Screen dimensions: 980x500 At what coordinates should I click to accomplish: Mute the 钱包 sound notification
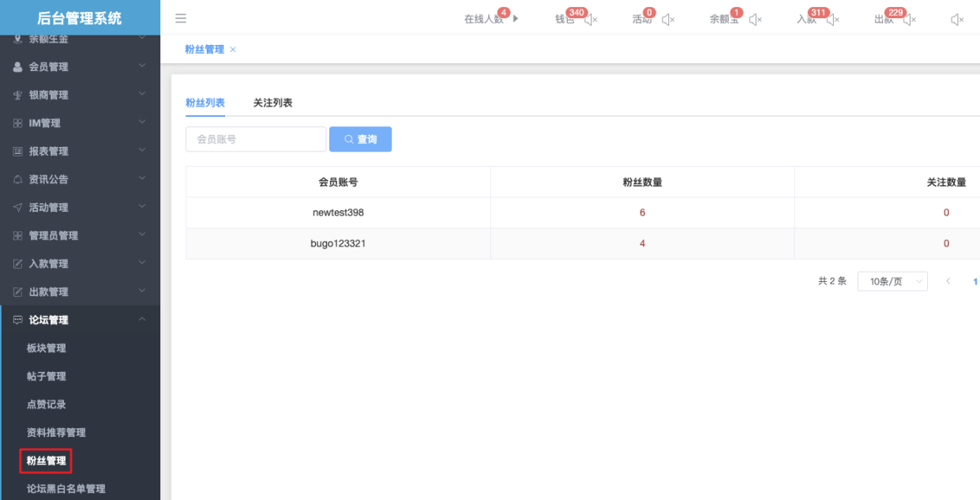point(591,20)
